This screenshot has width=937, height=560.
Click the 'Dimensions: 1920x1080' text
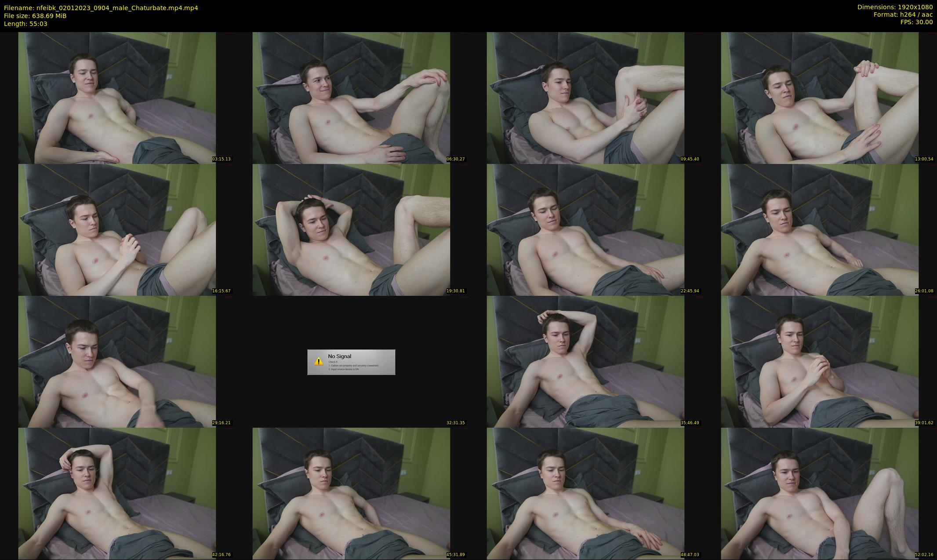point(895,7)
